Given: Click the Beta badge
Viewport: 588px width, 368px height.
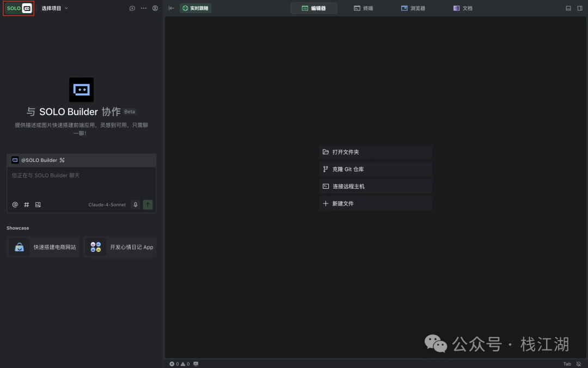Looking at the screenshot, I should [130, 112].
